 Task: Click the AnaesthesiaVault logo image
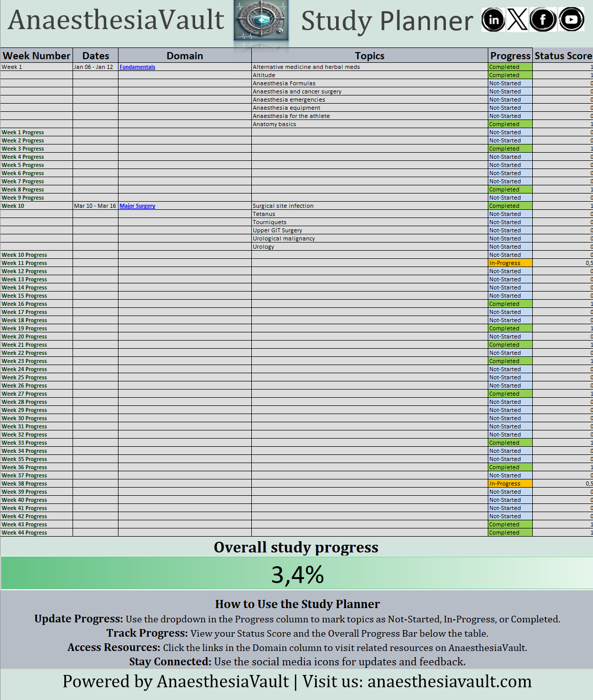pyautogui.click(x=261, y=21)
